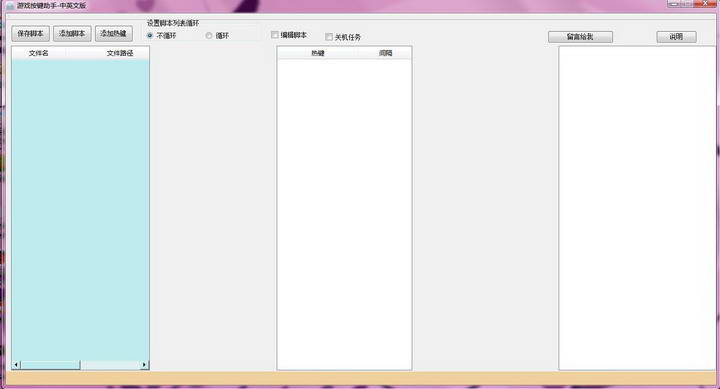Viewport: 720px width, 389px height.
Task: Click the 添加脚本 button
Action: pos(72,34)
